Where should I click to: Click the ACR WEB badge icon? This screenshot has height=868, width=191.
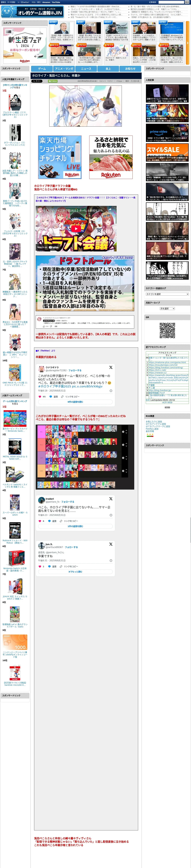point(167,407)
